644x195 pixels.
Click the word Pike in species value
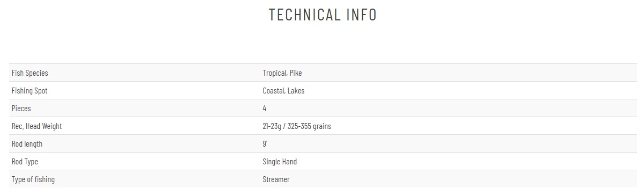coord(296,73)
